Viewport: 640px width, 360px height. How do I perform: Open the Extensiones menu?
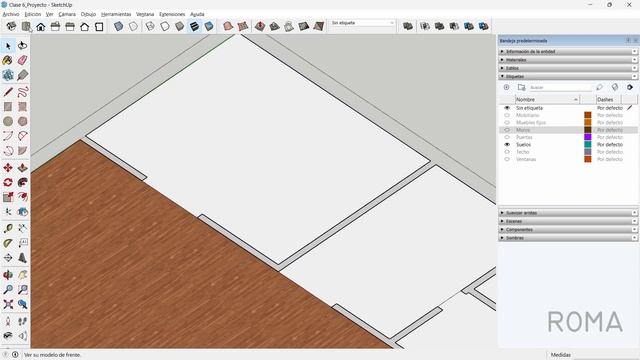pyautogui.click(x=172, y=14)
